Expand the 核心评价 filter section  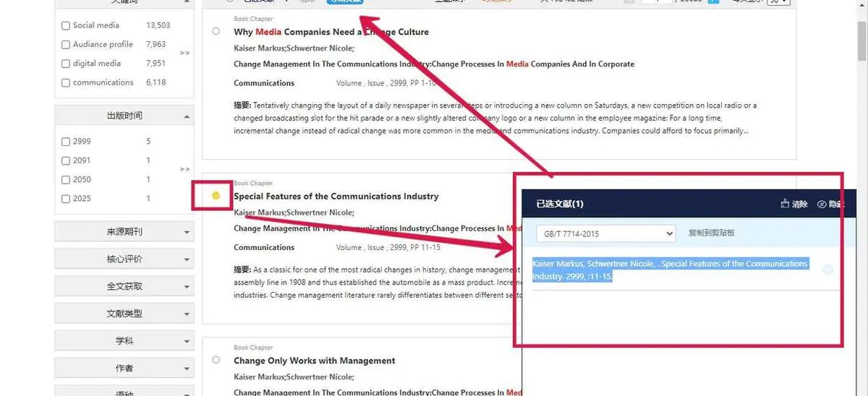pos(124,259)
